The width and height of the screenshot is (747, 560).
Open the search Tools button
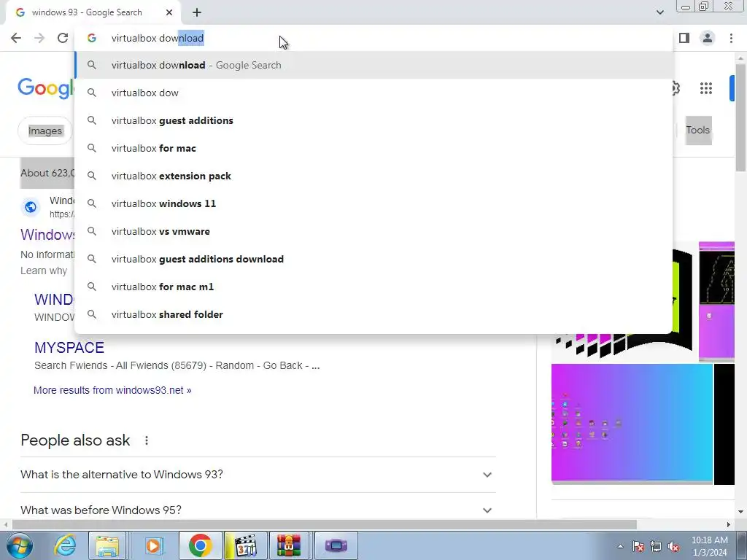coord(698,130)
